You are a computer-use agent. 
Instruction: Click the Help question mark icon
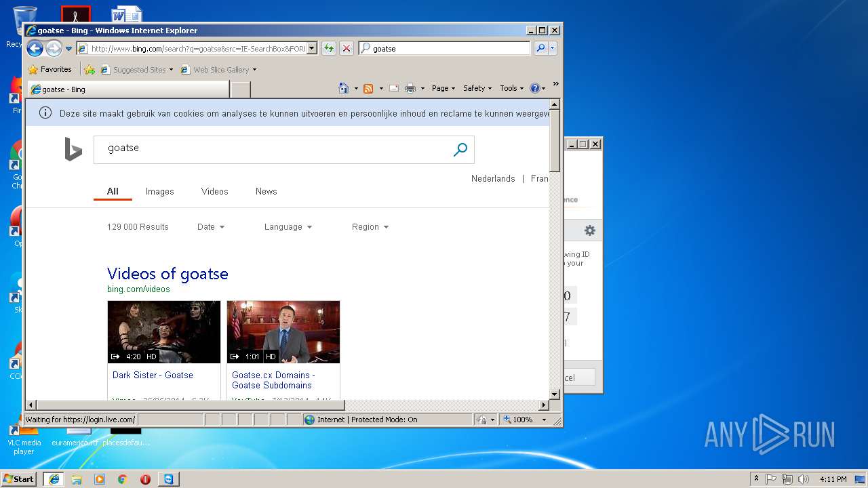point(534,88)
